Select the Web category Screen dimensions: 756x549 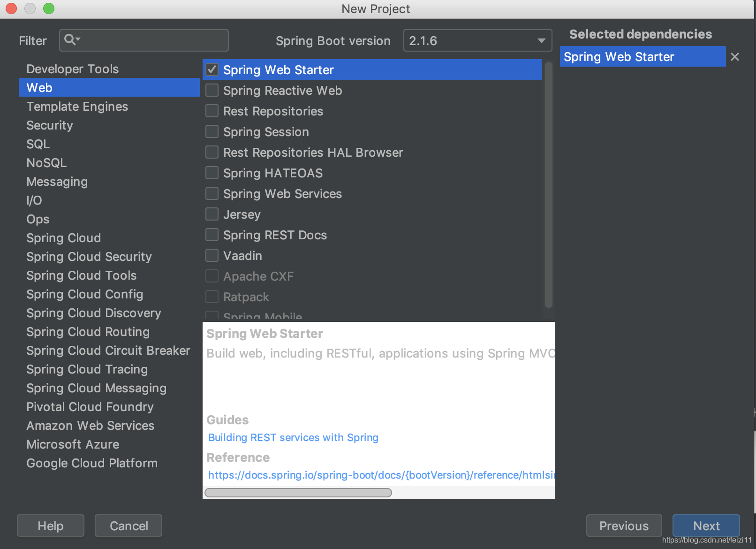[x=109, y=88]
